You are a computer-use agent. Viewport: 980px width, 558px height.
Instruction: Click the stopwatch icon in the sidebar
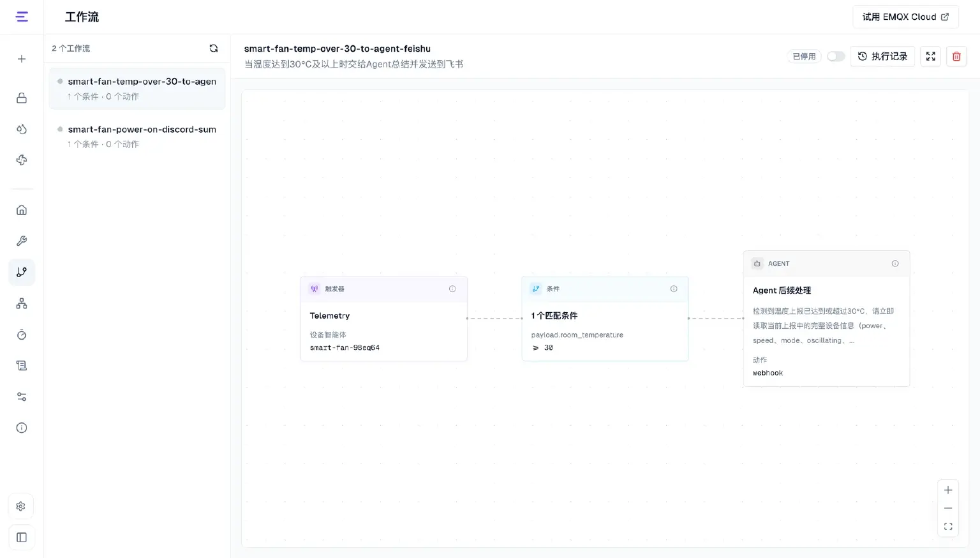[x=22, y=335]
